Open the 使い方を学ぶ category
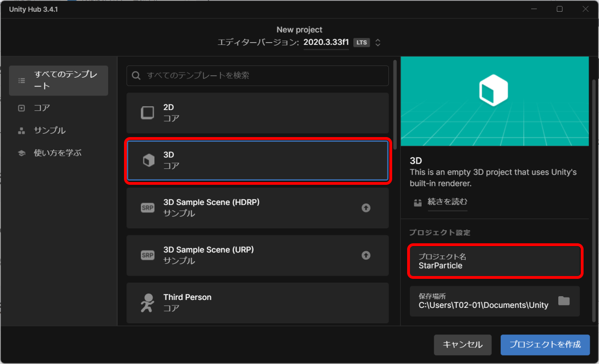The image size is (599, 364). pyautogui.click(x=58, y=153)
